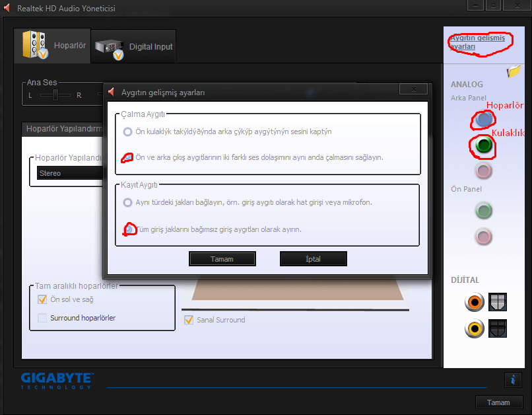Select the orange digital output connector
This screenshot has height=415, width=532.
474,302
